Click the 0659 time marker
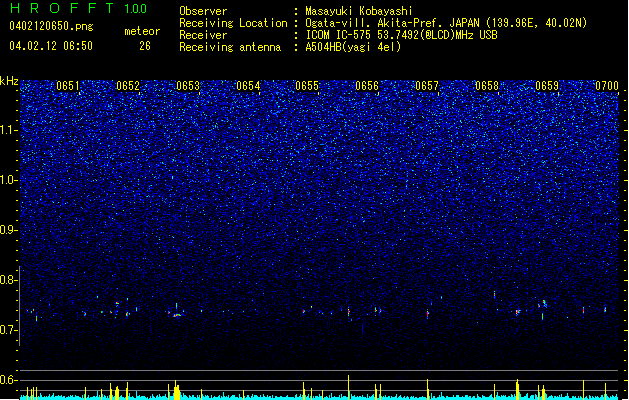Viewport: 629px width, 400px height. coord(547,86)
